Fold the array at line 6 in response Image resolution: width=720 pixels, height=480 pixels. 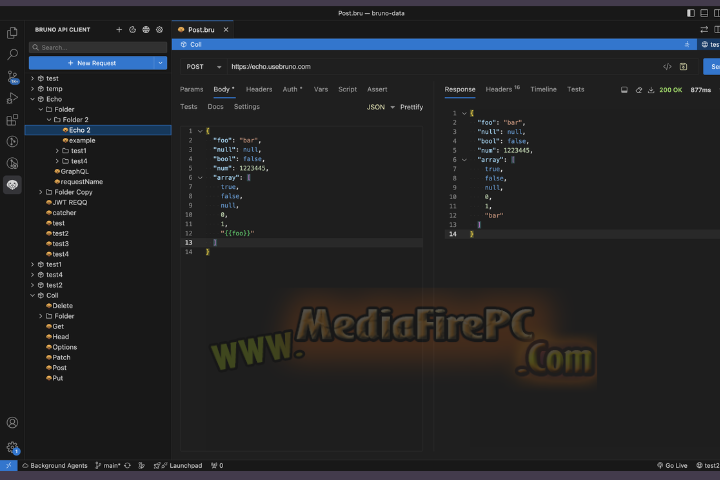click(464, 160)
